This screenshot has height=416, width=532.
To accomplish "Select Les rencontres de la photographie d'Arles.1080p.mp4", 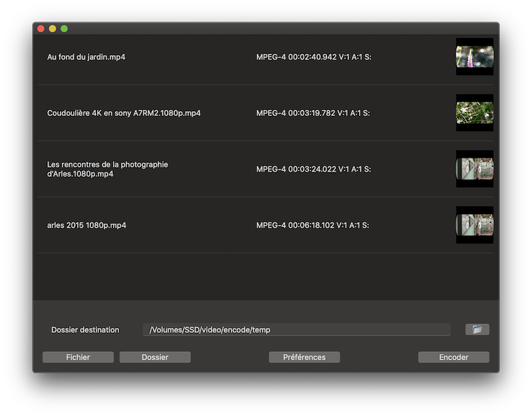I will [108, 169].
